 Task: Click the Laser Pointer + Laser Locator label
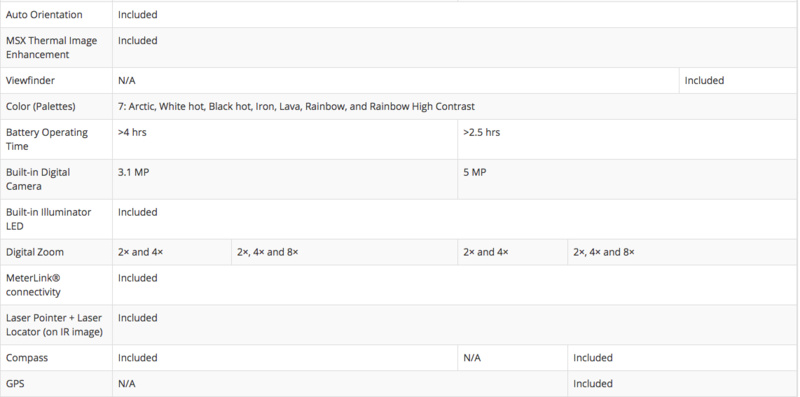pyautogui.click(x=54, y=325)
